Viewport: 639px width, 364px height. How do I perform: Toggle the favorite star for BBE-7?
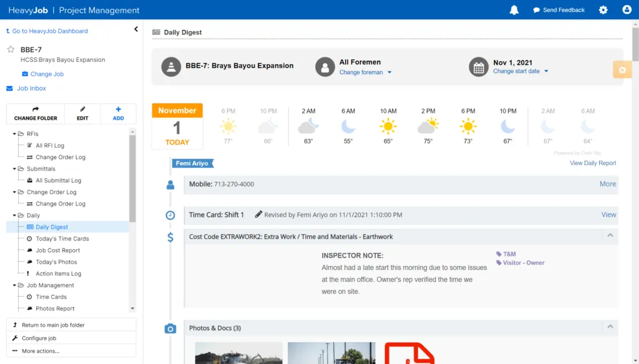(x=11, y=49)
